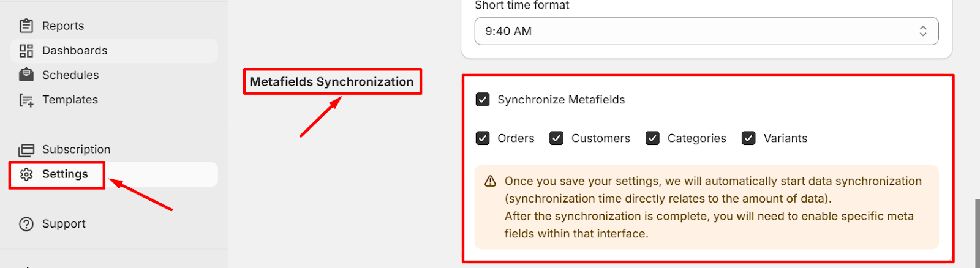Viewport: 980px width, 268px height.
Task: Go to the Schedules page
Action: coord(70,75)
